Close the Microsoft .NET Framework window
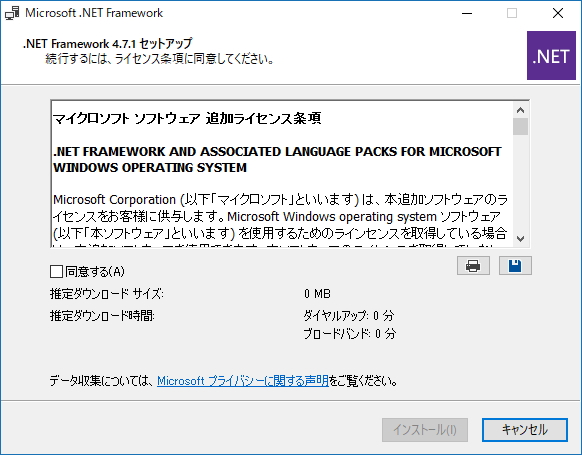This screenshot has height=455, width=582. pos(558,13)
